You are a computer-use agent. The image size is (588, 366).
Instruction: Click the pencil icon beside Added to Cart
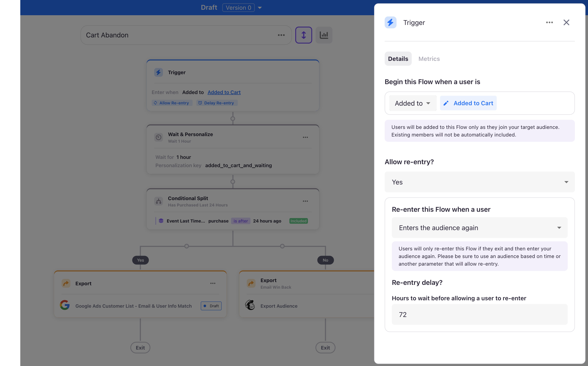tap(446, 103)
